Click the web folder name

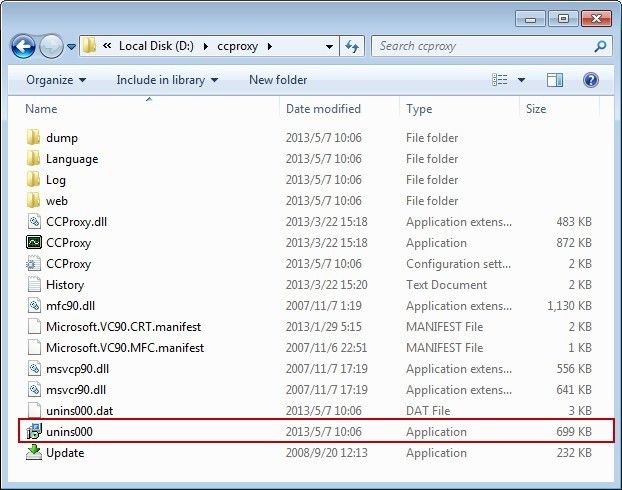tap(57, 201)
